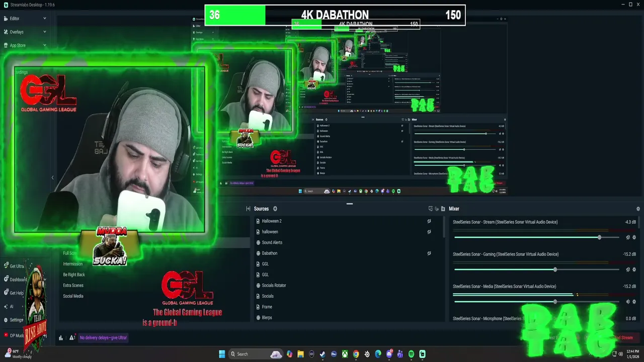Toggle visibility of Halloween 2 source
This screenshot has width=644, height=362.
[x=429, y=221]
